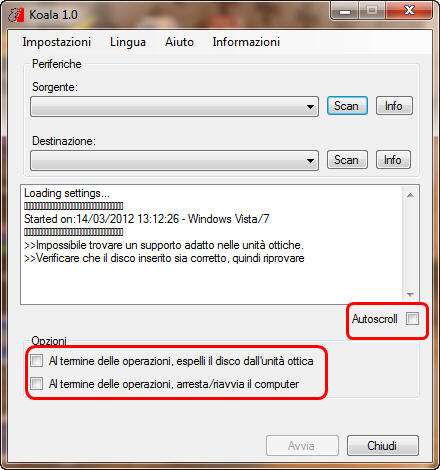Expand the Sorgente device dropdown
Viewport: 440px width, 470px height.
click(x=175, y=107)
